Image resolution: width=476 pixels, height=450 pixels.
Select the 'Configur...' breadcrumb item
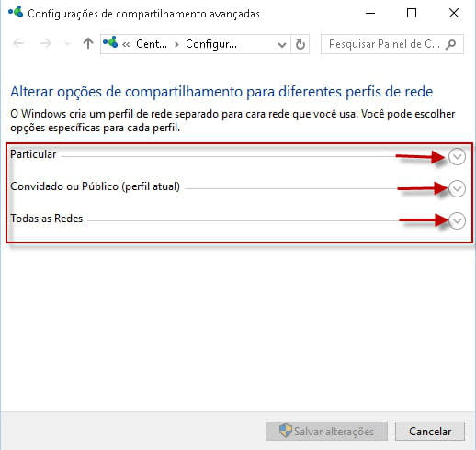(x=211, y=44)
